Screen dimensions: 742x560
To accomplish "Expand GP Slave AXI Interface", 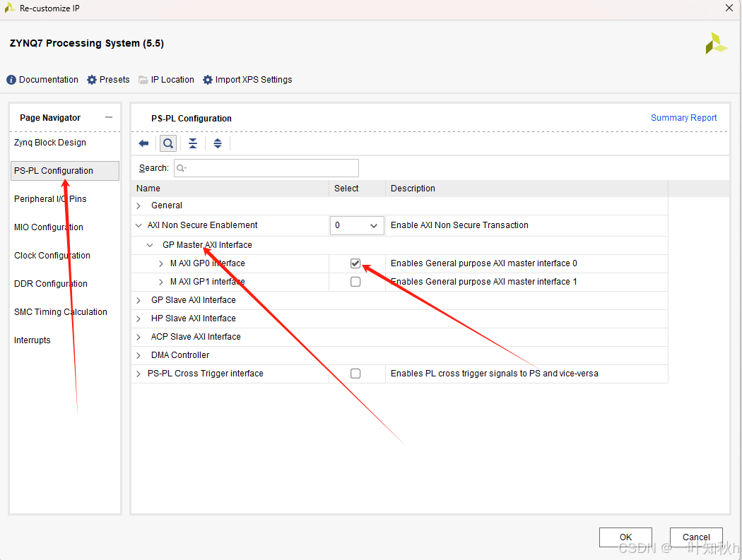I will click(139, 300).
